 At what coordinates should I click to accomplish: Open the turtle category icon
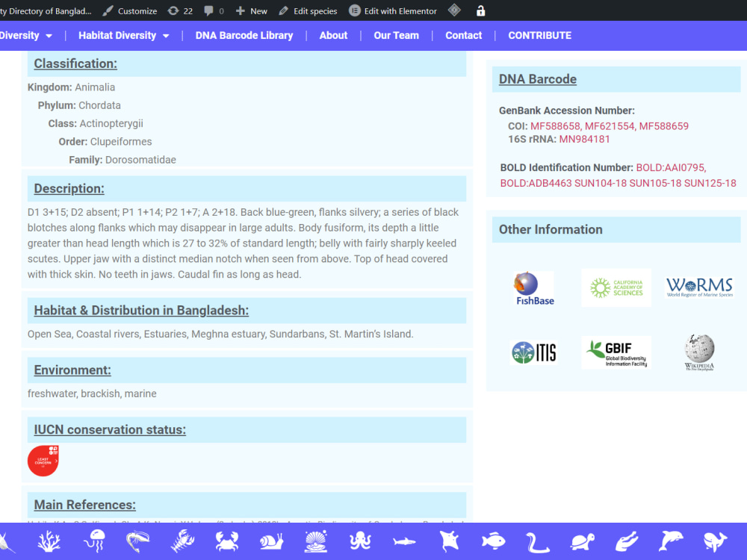pyautogui.click(x=582, y=541)
